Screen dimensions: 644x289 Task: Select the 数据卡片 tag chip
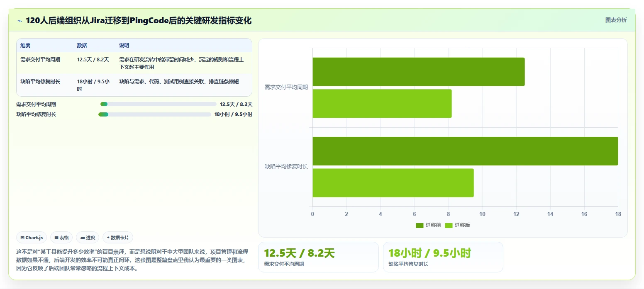(118, 238)
